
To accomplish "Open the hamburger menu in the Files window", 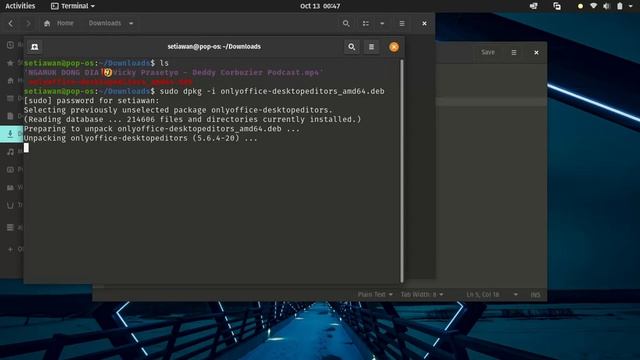I will [x=402, y=23].
